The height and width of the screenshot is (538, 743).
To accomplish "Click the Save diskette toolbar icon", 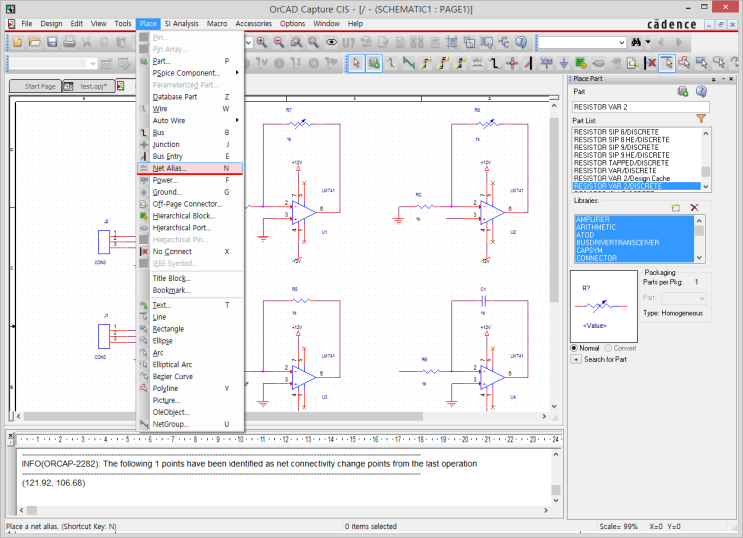I will coord(52,42).
